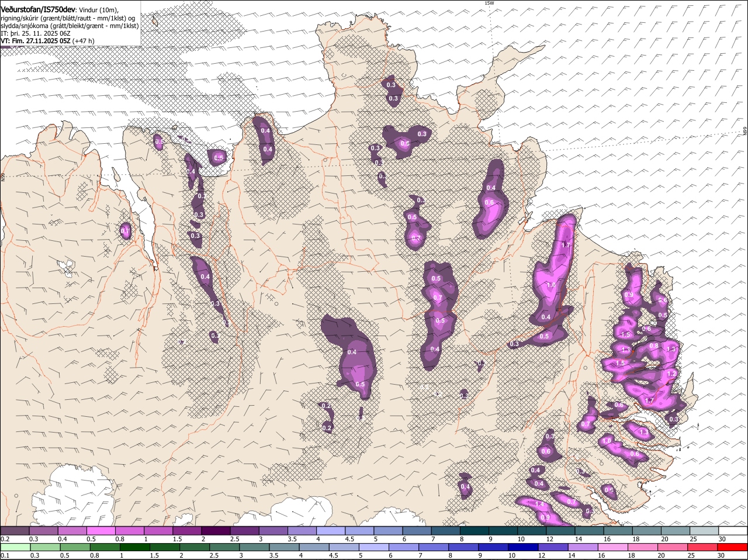
Task: Click the '0.1' label in lower legend row
Action: 5,555
